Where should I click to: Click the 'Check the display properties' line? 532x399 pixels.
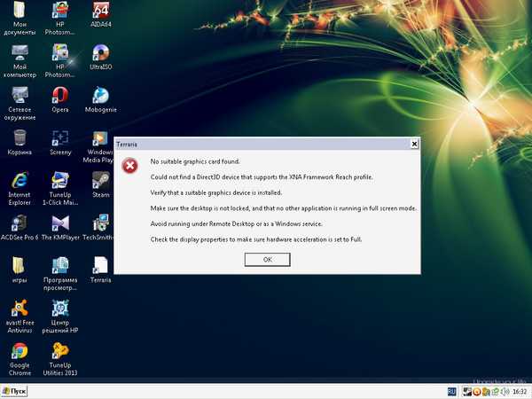[x=256, y=239]
